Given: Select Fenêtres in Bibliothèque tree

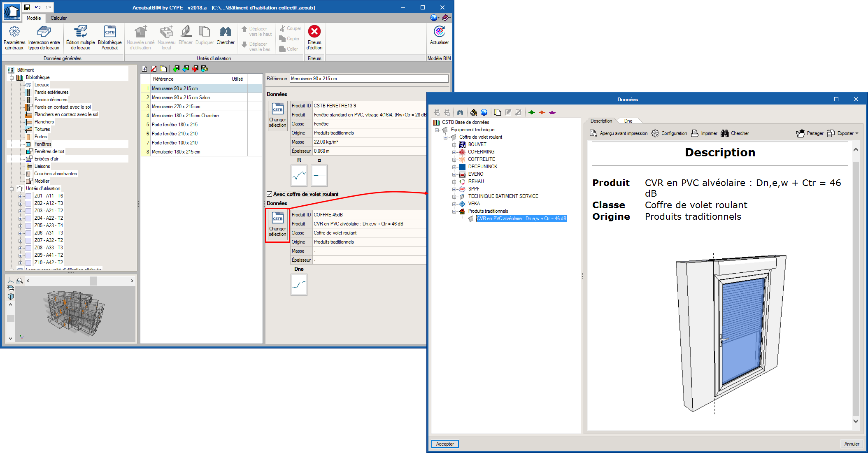Looking at the screenshot, I should pyautogui.click(x=43, y=144).
